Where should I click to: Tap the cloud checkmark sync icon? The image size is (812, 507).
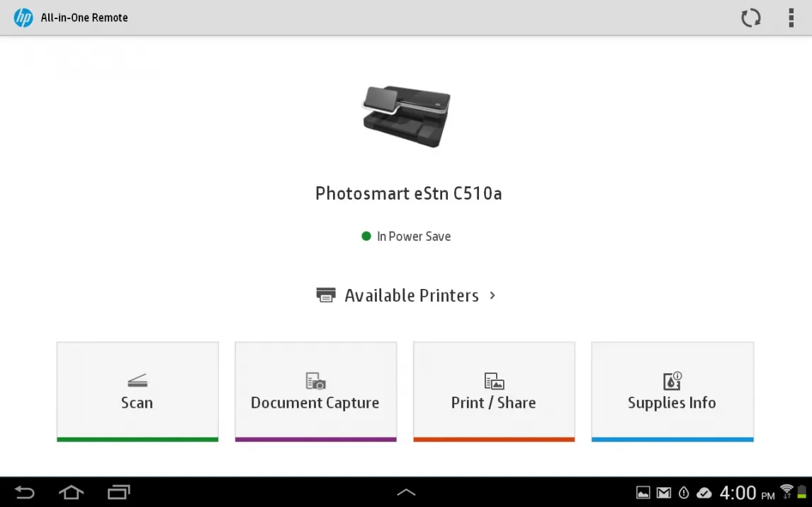click(704, 493)
